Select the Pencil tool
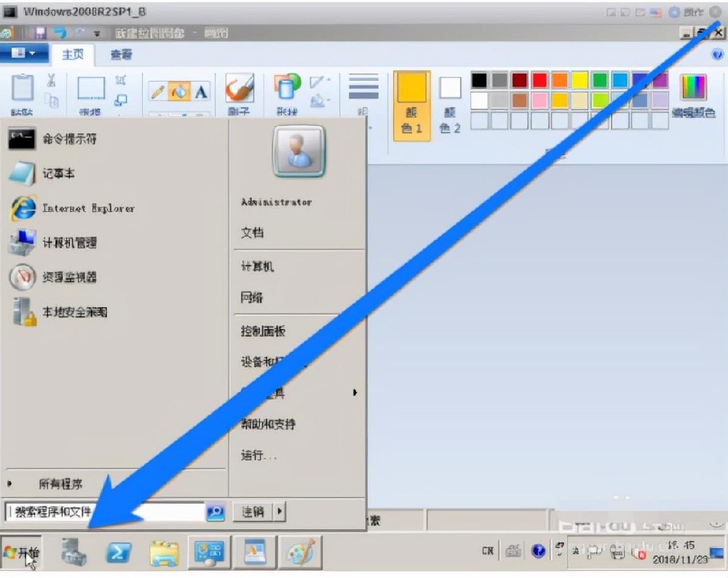 pos(158,92)
